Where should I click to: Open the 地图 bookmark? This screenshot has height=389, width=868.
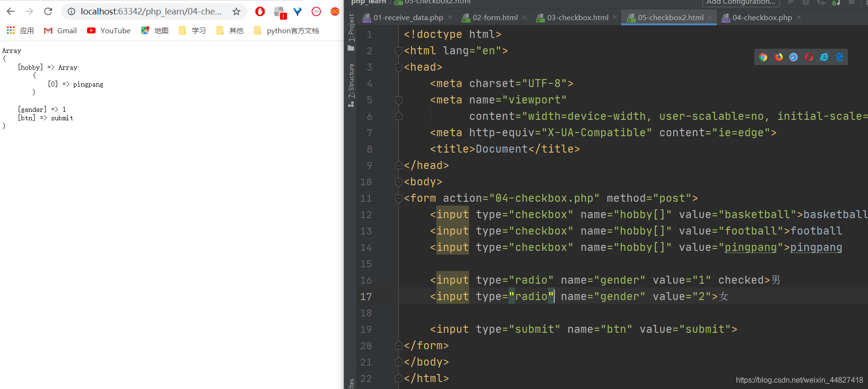tap(155, 30)
